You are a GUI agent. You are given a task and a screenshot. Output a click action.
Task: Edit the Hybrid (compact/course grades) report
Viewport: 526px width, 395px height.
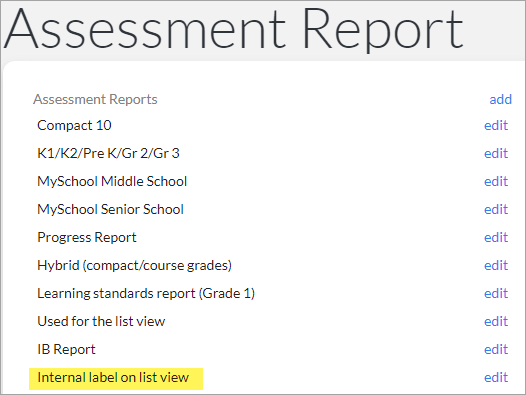click(496, 265)
